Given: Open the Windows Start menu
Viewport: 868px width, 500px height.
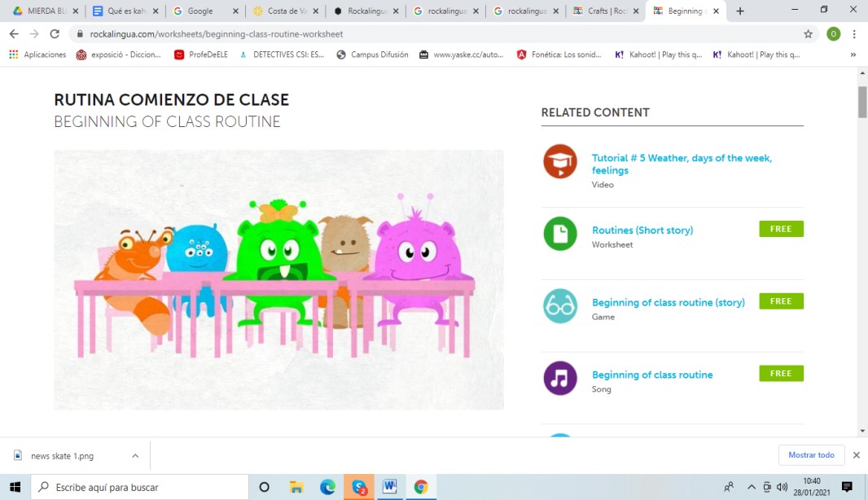Looking at the screenshot, I should [15, 487].
